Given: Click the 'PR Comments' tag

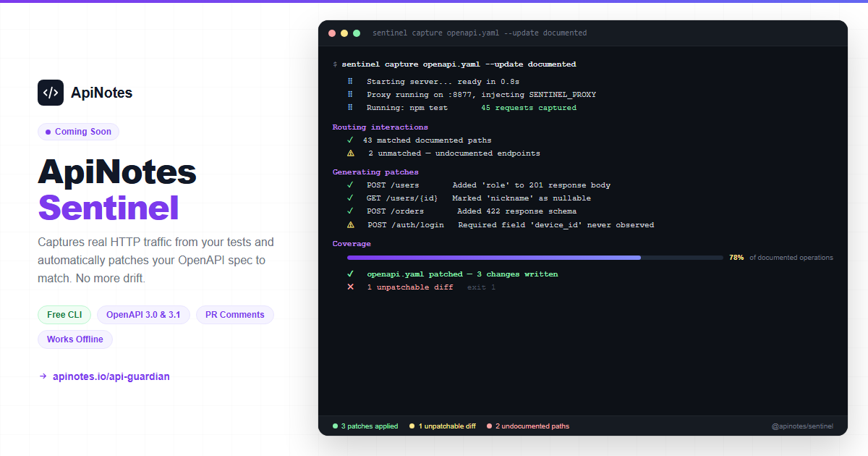Looking at the screenshot, I should click(235, 315).
